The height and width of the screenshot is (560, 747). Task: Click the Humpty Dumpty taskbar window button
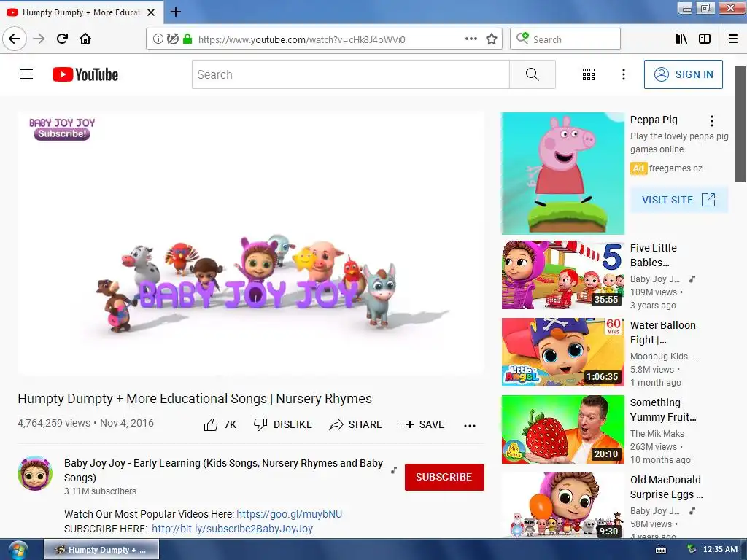[101, 550]
